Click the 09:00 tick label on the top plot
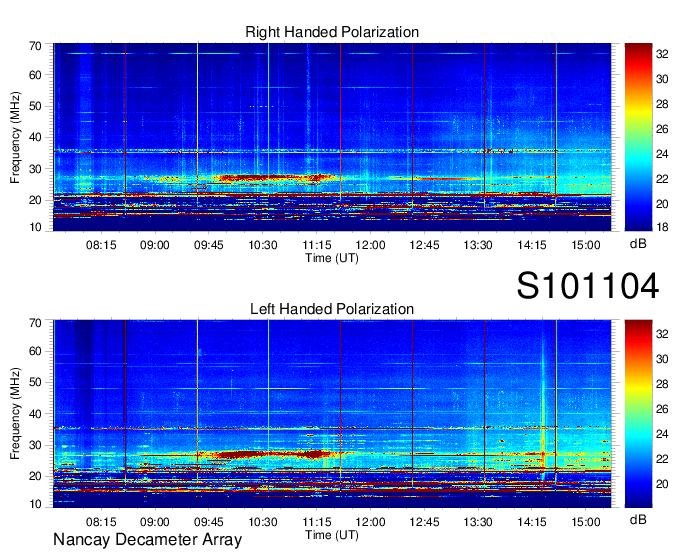 tap(155, 245)
